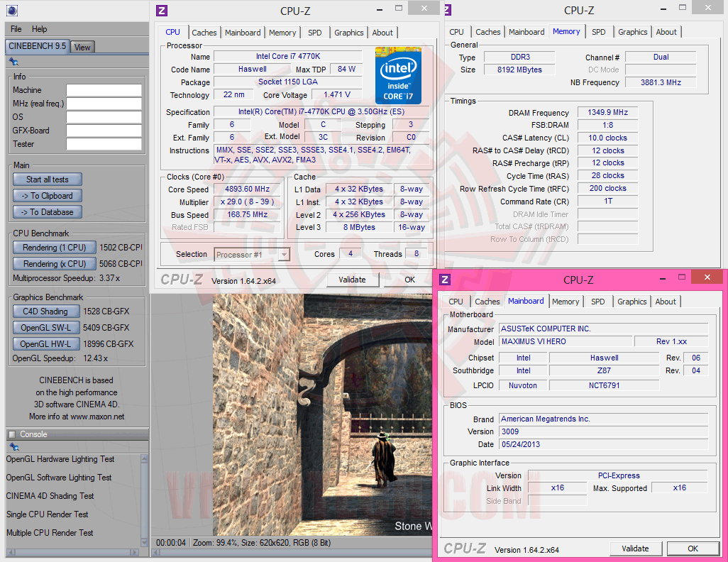Click OK in the CPU tab window
The height and width of the screenshot is (562, 728).
(409, 280)
